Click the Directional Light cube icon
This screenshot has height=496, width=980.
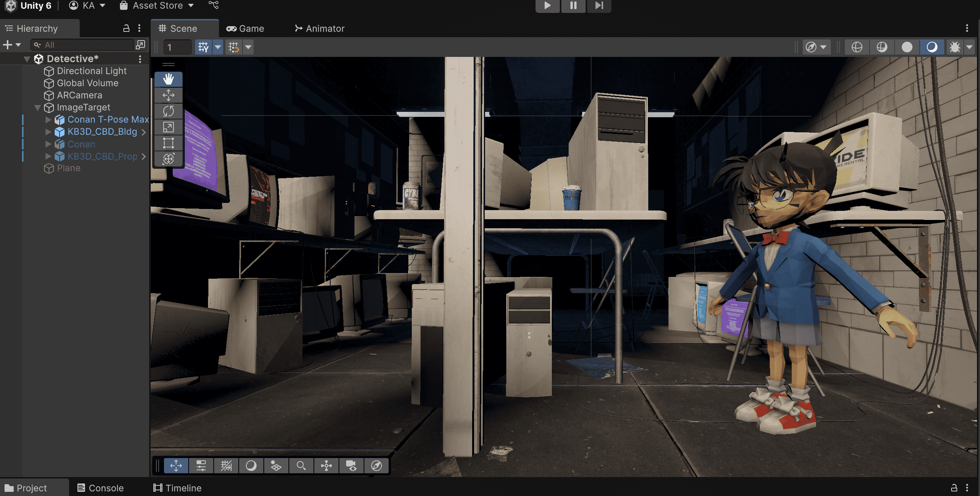point(49,71)
